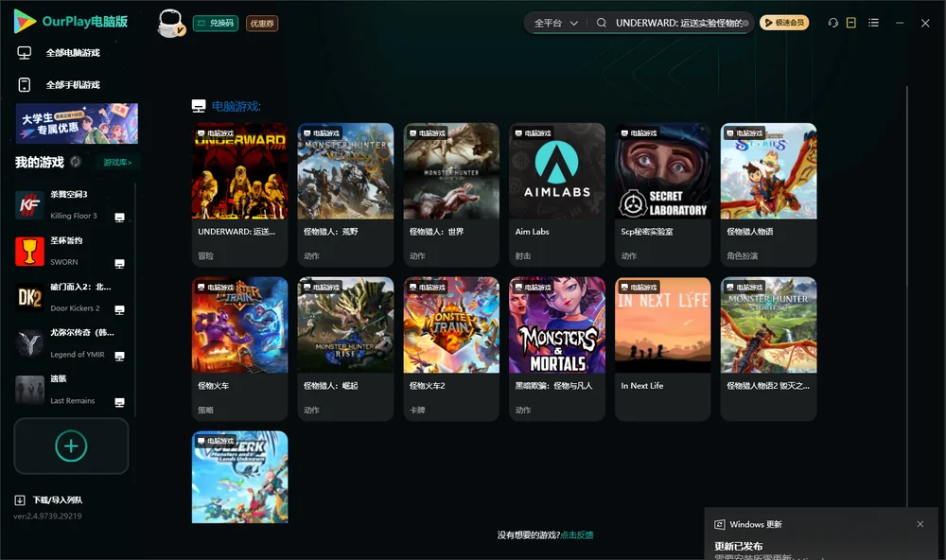Click the PC icon beside Legend of YMIR
Viewport: 946px width, 560px height.
(119, 356)
